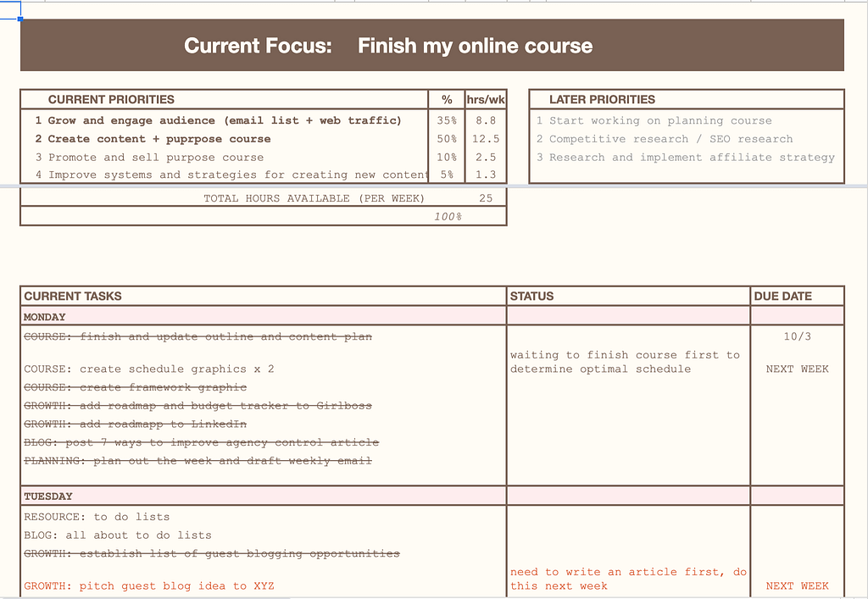
Task: Select the "RESOURCE: to do lists" task
Action: coord(97,517)
